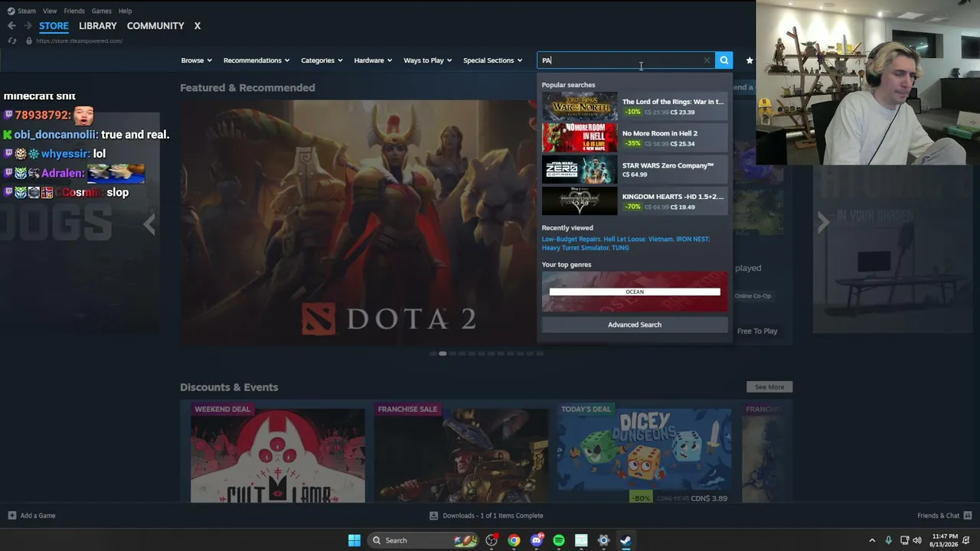Open the Downloads status text
980x551 pixels.
pos(492,516)
